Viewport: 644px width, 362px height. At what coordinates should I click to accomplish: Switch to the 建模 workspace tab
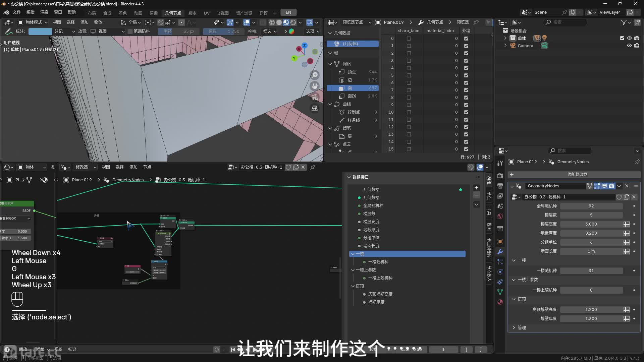(x=264, y=13)
